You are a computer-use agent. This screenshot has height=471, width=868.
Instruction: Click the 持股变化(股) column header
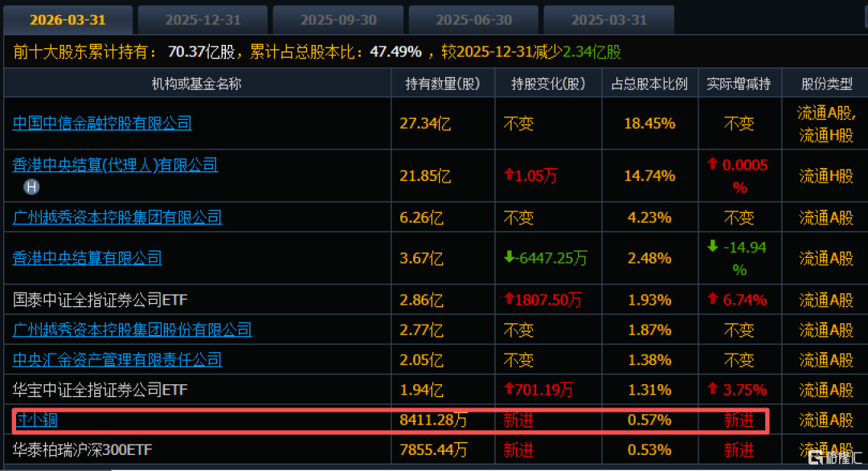click(548, 84)
